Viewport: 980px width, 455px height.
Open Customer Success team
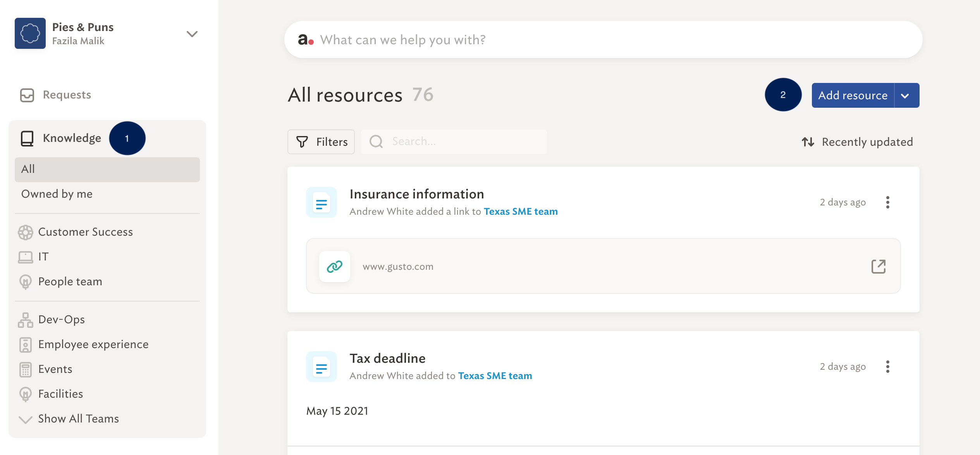pos(86,232)
